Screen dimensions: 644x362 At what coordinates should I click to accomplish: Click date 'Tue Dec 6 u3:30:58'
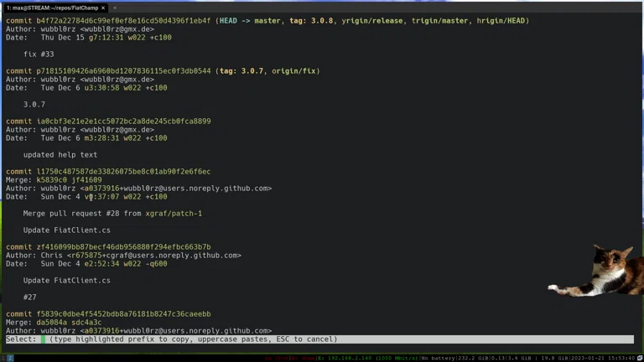coord(80,88)
